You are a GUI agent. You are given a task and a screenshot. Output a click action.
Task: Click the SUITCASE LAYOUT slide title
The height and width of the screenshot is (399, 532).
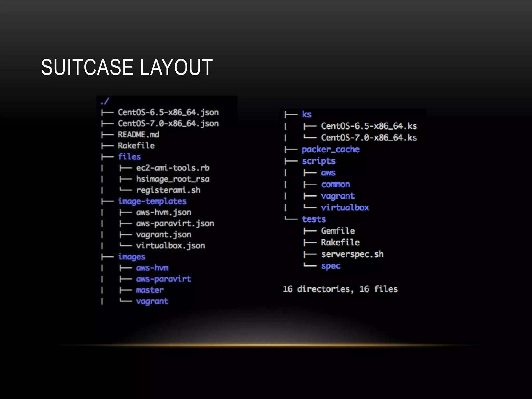tap(127, 67)
